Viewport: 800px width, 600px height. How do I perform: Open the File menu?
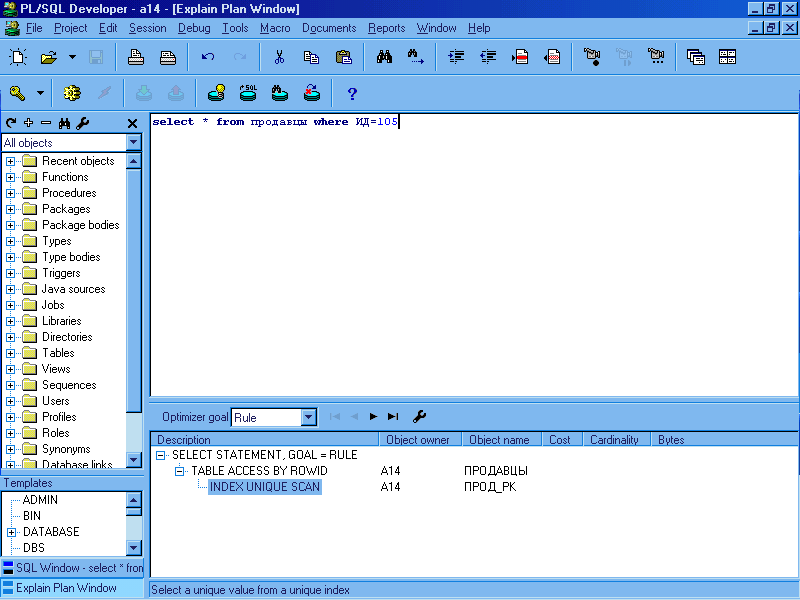click(x=34, y=28)
